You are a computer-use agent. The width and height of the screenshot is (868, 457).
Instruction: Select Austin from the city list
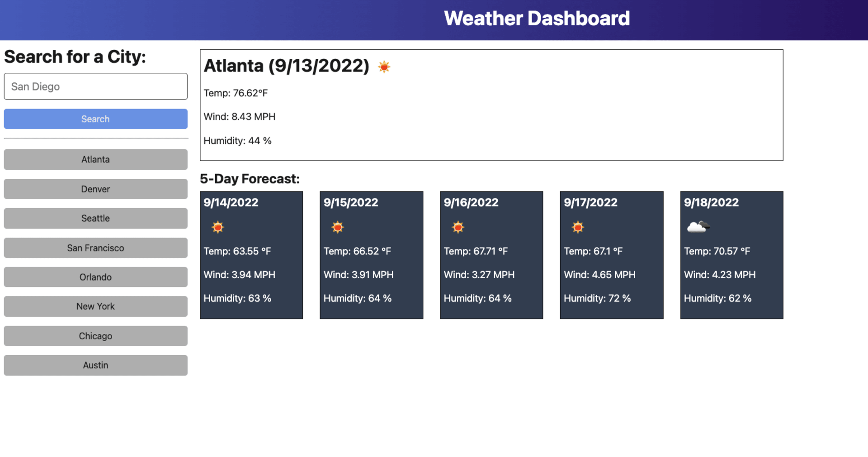[95, 365]
